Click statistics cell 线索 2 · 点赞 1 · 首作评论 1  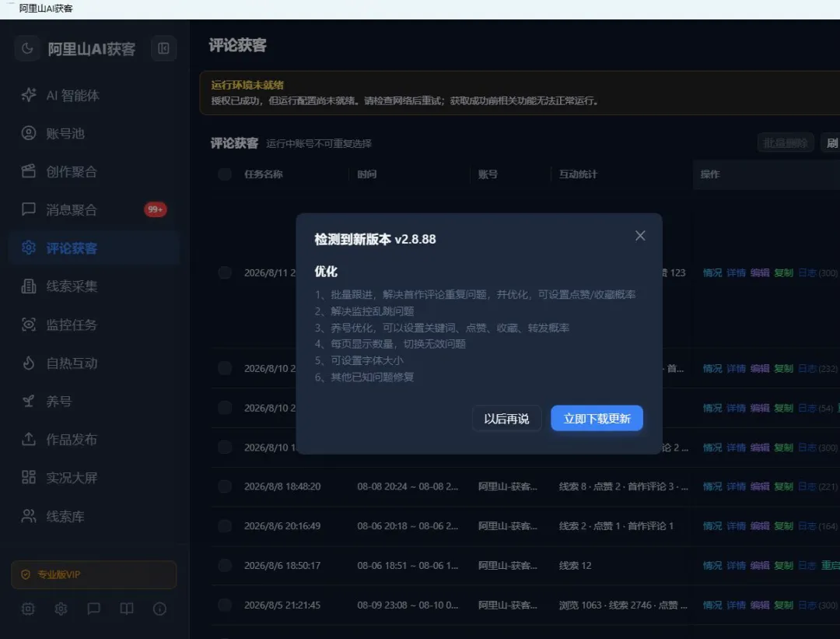(616, 526)
